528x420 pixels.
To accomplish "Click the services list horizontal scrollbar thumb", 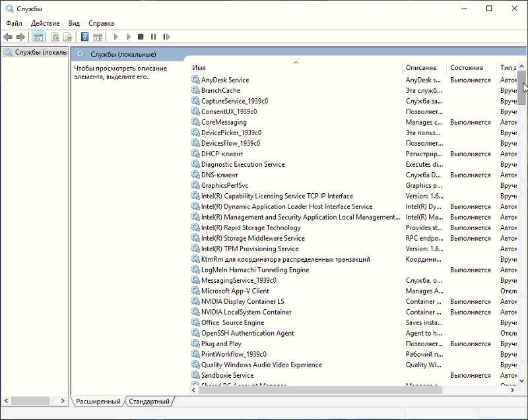I will point(320,390).
